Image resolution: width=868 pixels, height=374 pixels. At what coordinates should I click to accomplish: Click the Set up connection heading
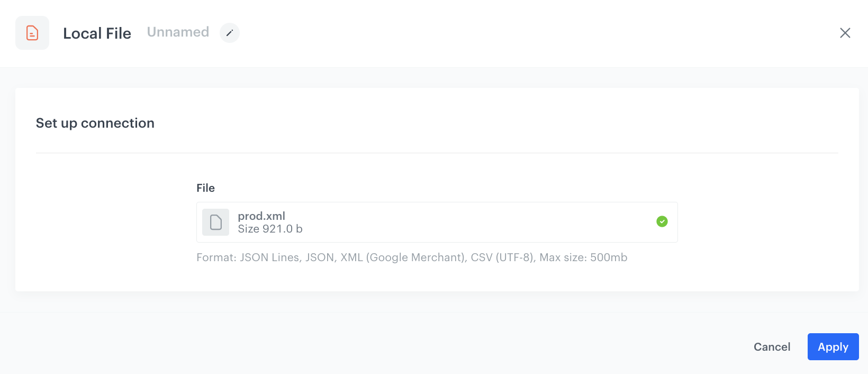(95, 123)
